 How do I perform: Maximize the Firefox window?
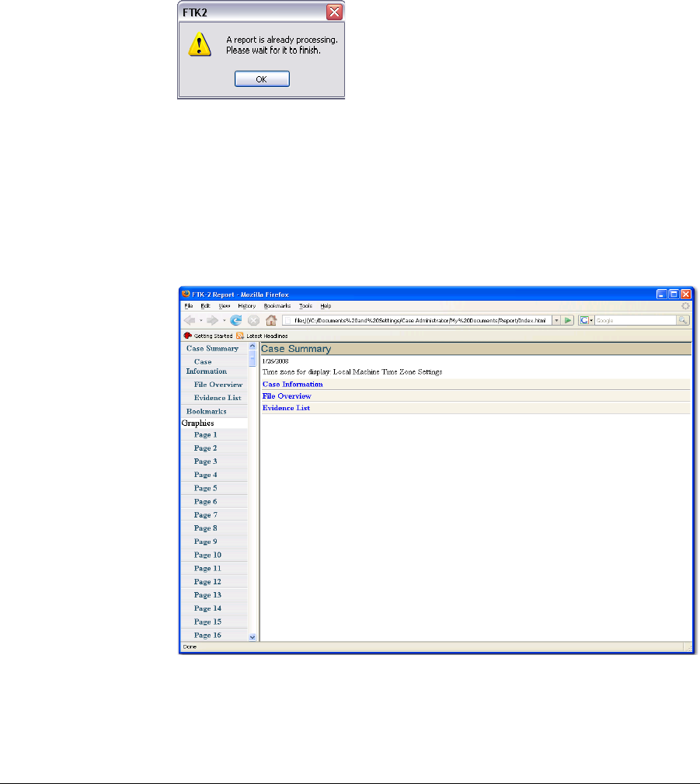(x=674, y=294)
